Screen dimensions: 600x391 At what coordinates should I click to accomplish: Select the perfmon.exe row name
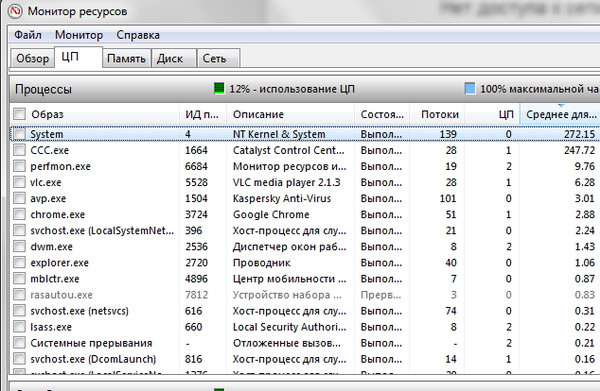tap(60, 166)
